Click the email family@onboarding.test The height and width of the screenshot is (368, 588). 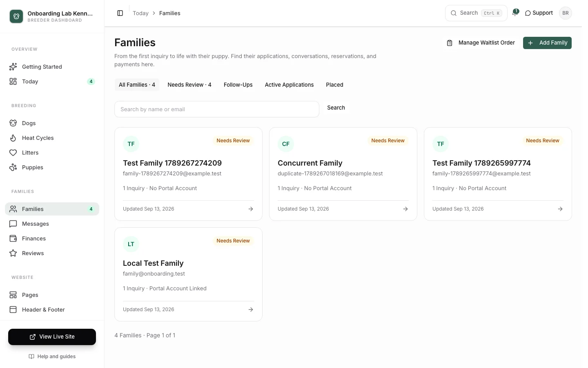point(154,274)
